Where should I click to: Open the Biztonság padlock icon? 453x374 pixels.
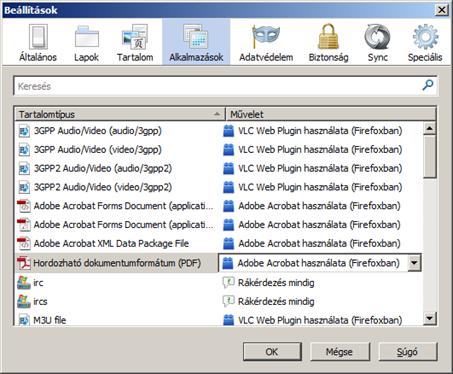(328, 37)
